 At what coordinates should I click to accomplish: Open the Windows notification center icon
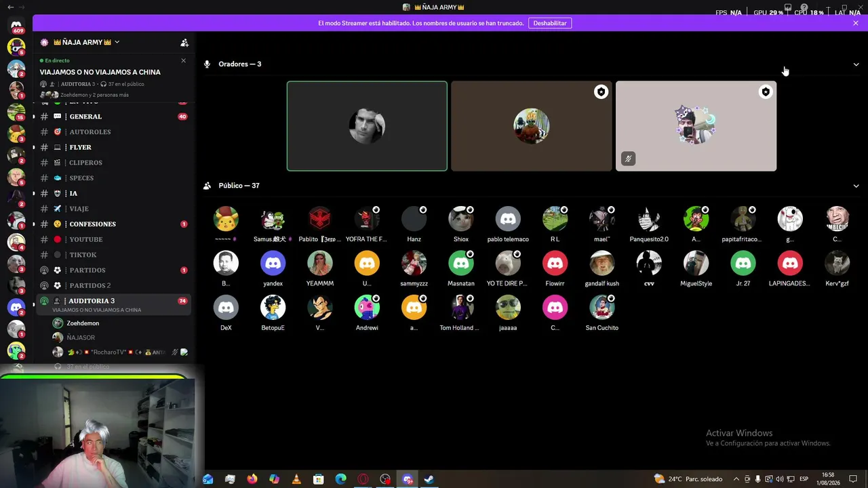853,479
